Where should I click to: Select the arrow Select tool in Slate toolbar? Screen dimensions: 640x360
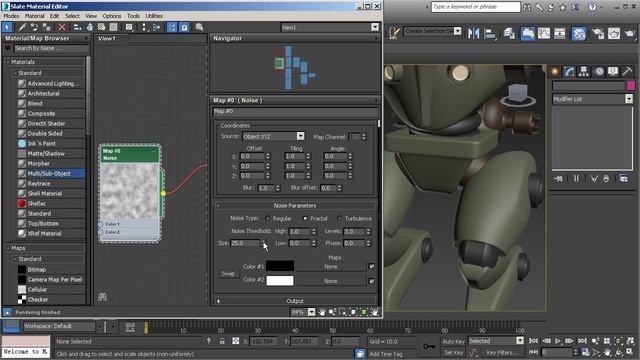pos(7,27)
